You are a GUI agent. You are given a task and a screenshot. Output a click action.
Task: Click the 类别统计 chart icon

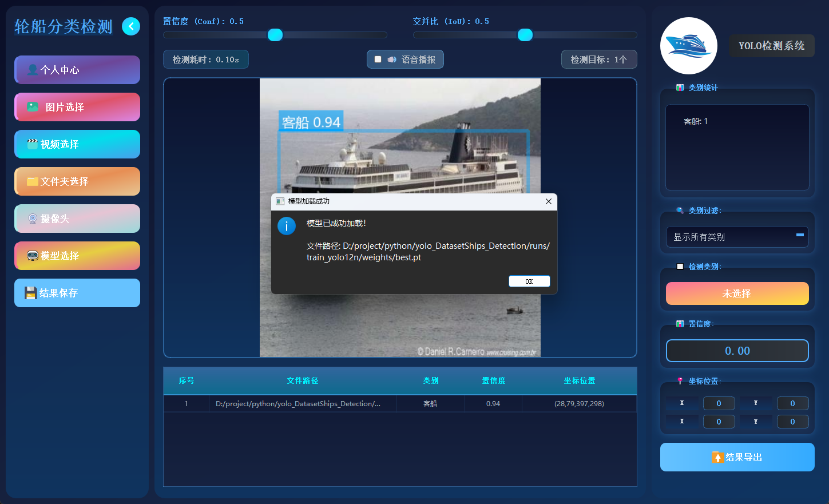pos(680,88)
